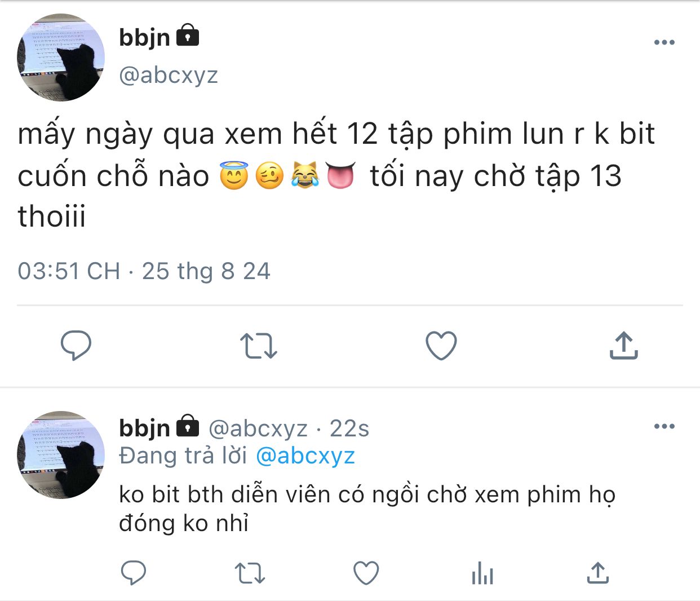
Task: Open bbjn name on the reply tweet
Action: click(144, 428)
